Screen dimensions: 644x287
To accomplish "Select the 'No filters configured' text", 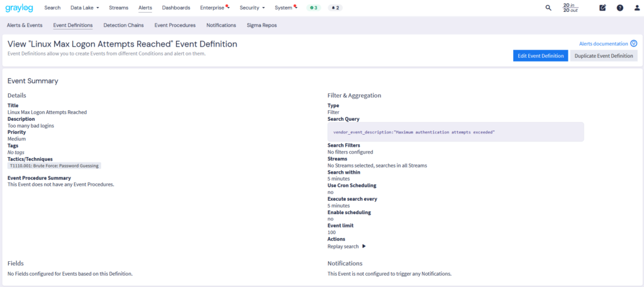I will tap(350, 152).
